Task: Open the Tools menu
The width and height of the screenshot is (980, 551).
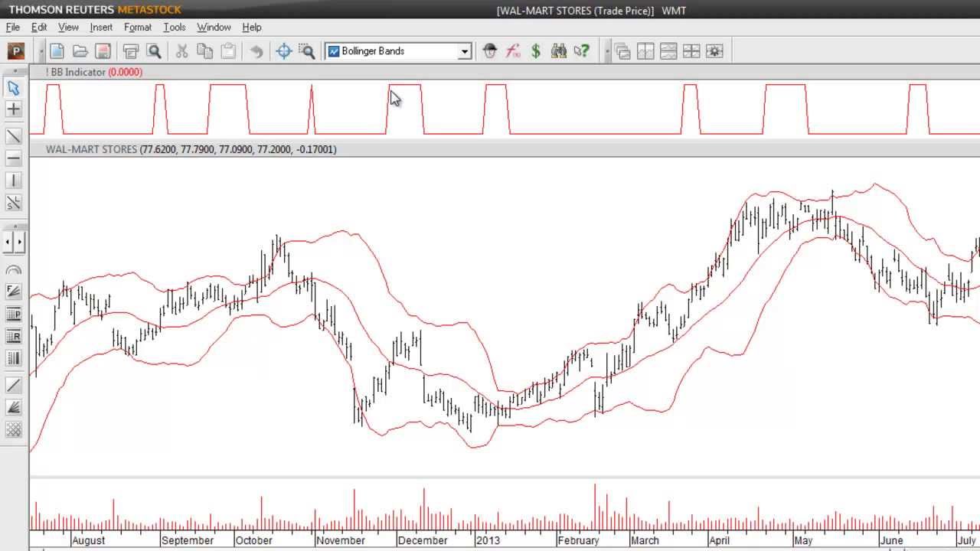Action: [175, 27]
